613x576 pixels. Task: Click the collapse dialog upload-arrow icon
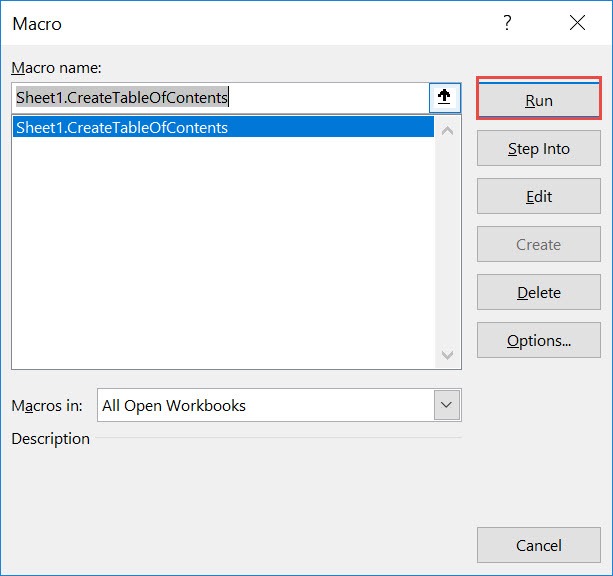445,97
